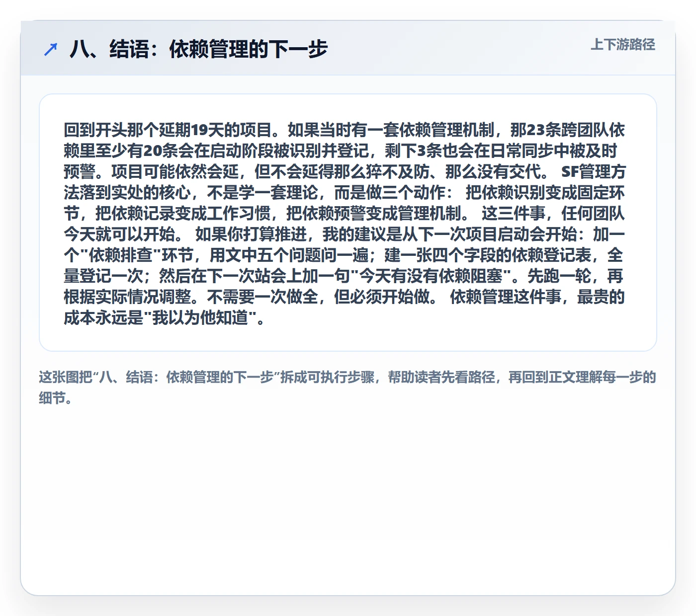Click the paragraph starting with 回到开头那个延期19天的项目
The height and width of the screenshot is (616, 696).
(344, 223)
